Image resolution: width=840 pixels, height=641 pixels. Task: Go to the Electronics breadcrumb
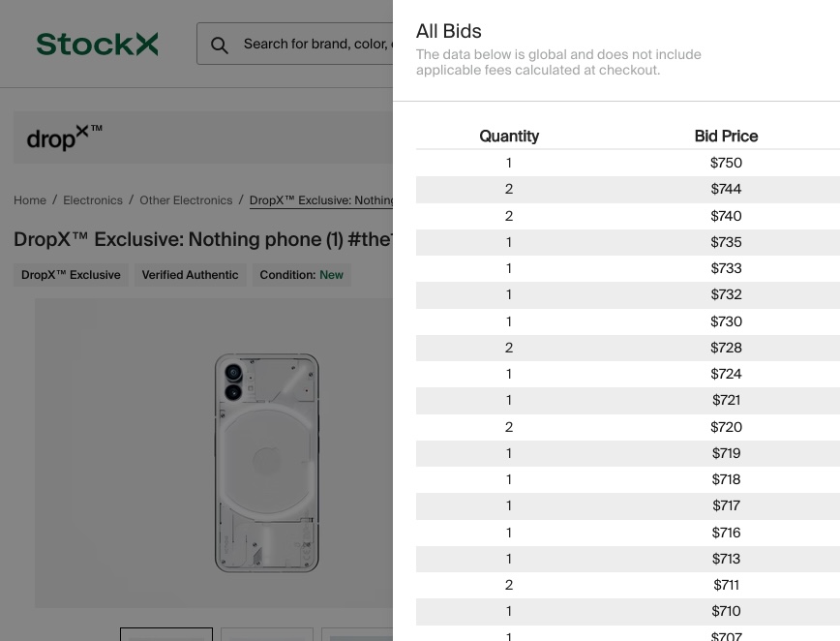[93, 200]
